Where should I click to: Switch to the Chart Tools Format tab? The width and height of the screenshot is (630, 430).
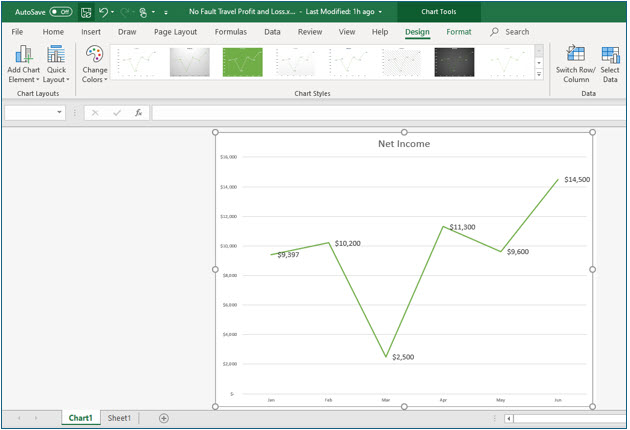[x=458, y=32]
